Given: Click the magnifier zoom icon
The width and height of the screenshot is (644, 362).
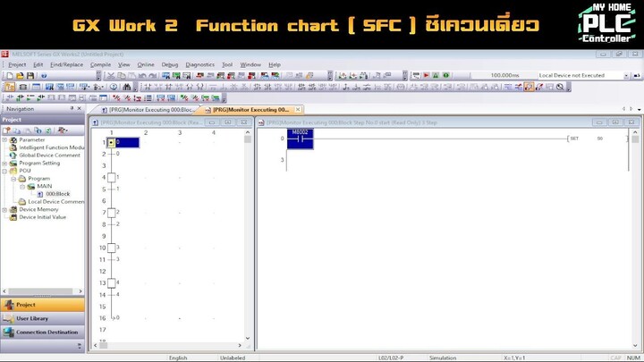Looking at the screenshot, I should click(560, 87).
